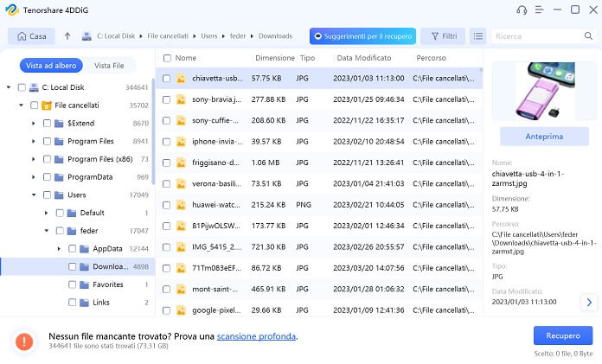Expand the $Extend tree node

click(x=34, y=124)
